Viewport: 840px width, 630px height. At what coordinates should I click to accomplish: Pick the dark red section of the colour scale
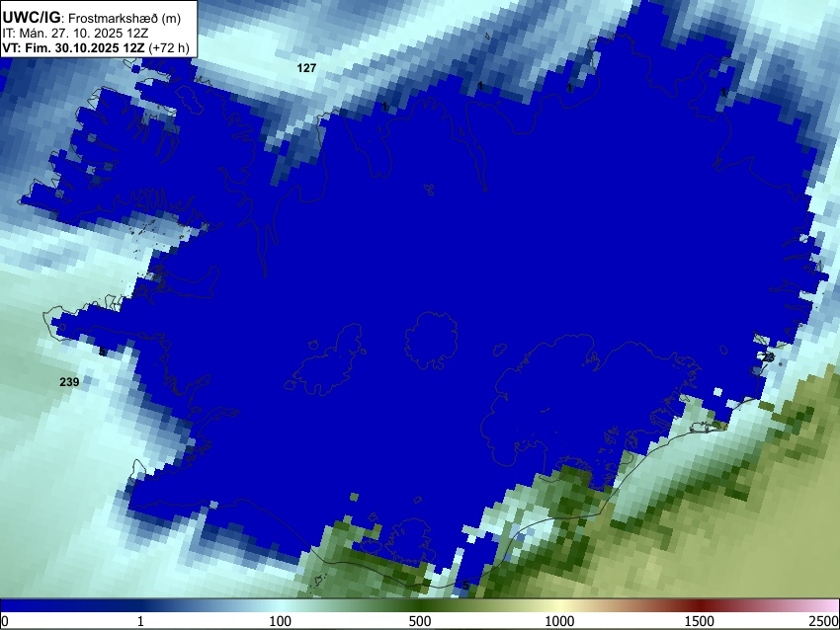coord(700,605)
